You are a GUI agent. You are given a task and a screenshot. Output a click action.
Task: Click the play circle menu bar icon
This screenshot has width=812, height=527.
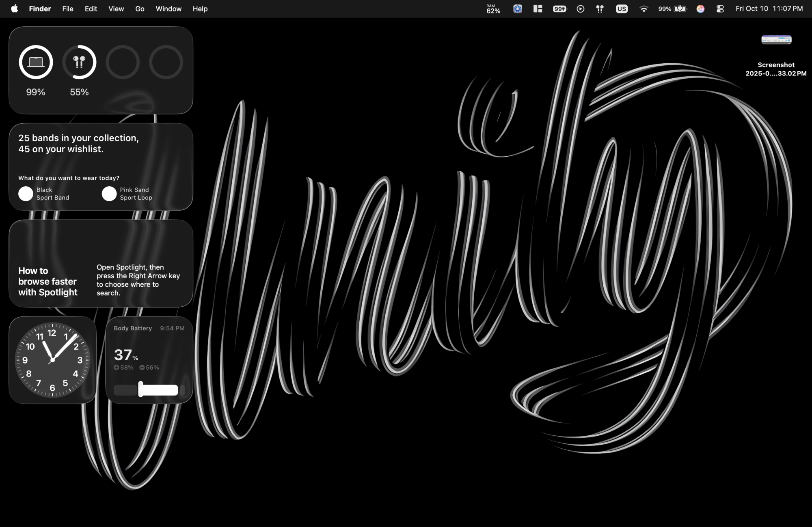(x=581, y=9)
